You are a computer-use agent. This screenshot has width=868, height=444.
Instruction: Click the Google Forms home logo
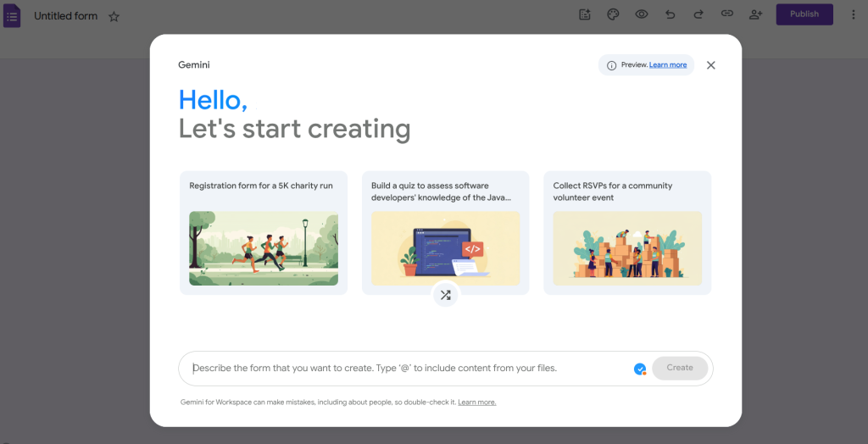(x=12, y=15)
